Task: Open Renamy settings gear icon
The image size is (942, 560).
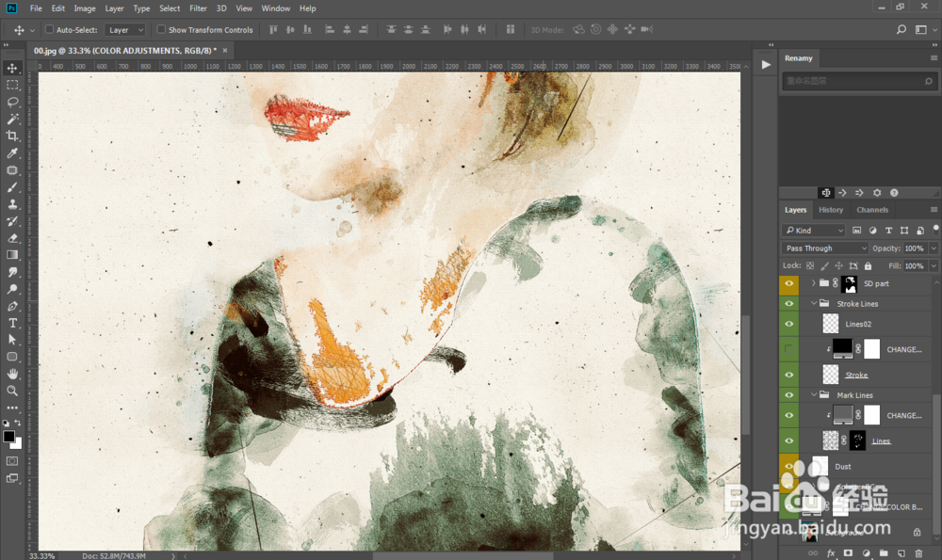Action: (877, 193)
